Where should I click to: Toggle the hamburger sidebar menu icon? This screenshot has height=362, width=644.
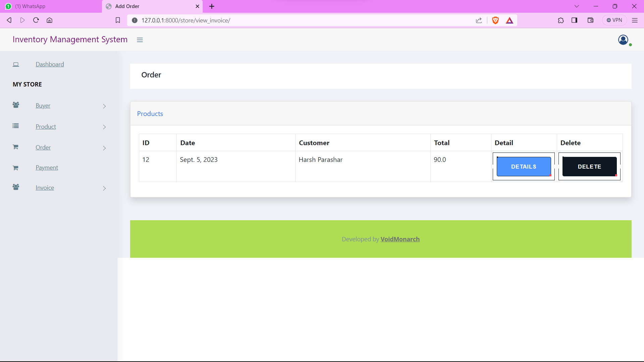(x=140, y=40)
